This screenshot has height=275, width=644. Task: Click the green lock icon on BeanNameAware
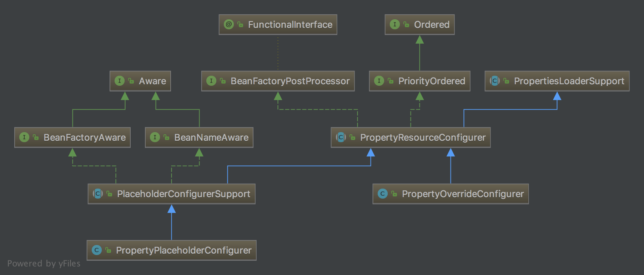coord(166,137)
